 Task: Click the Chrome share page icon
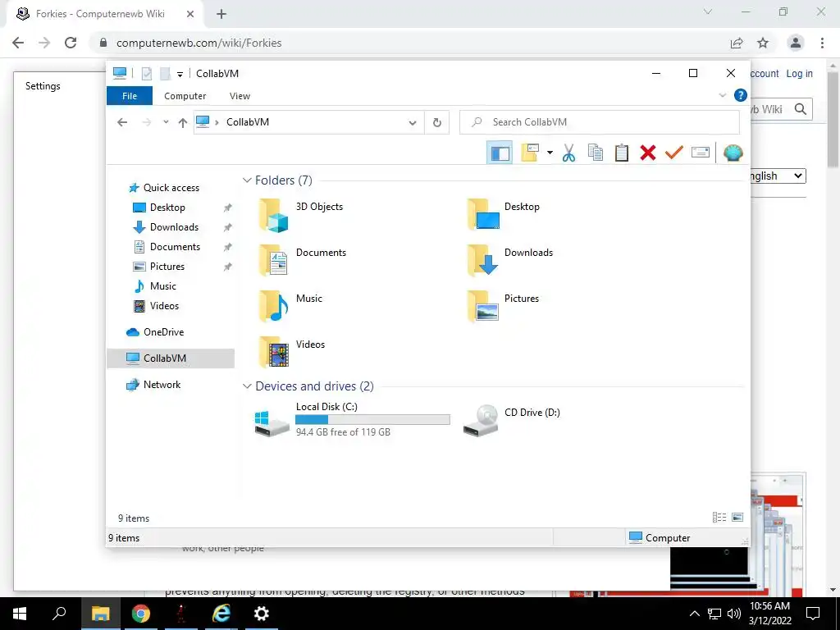coord(737,43)
